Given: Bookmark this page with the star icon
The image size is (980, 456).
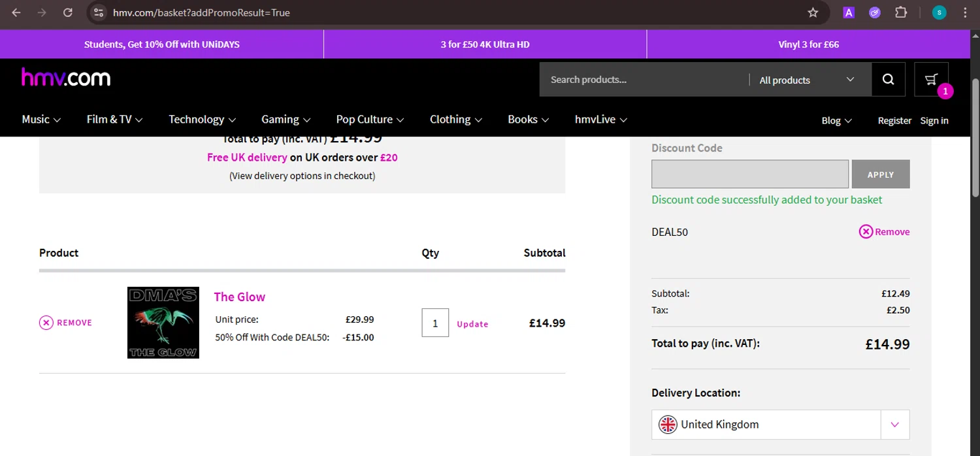Looking at the screenshot, I should 813,12.
